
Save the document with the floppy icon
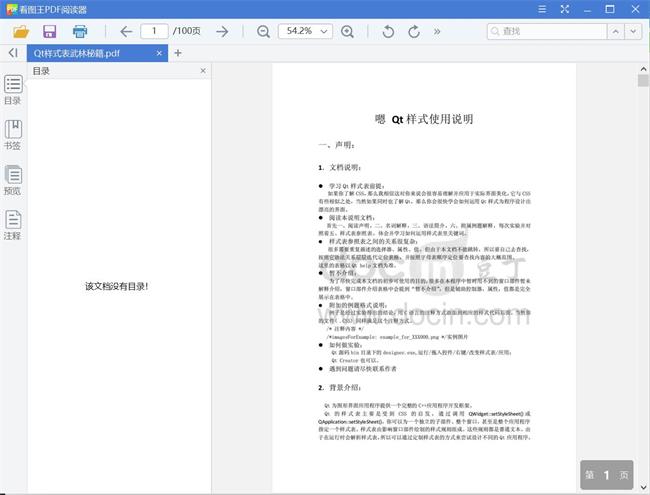pos(50,32)
